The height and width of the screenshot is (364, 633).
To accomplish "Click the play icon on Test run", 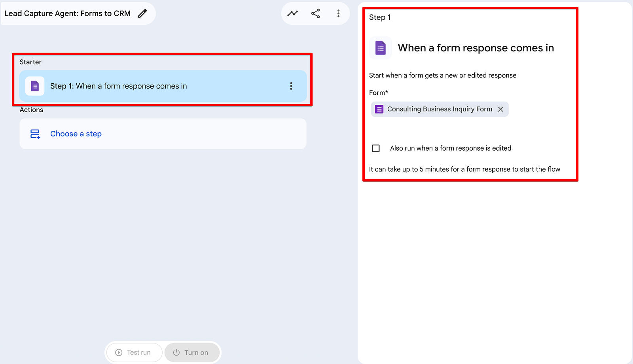I will pos(119,353).
